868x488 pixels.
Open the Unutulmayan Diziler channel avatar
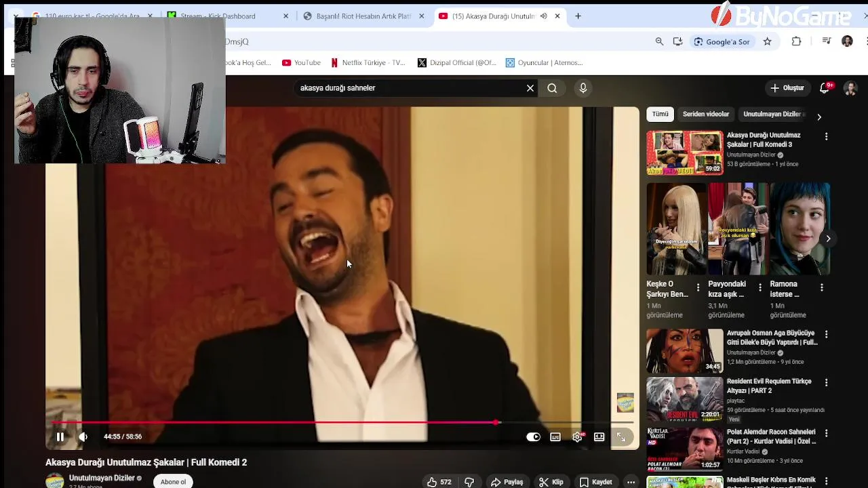tap(54, 481)
